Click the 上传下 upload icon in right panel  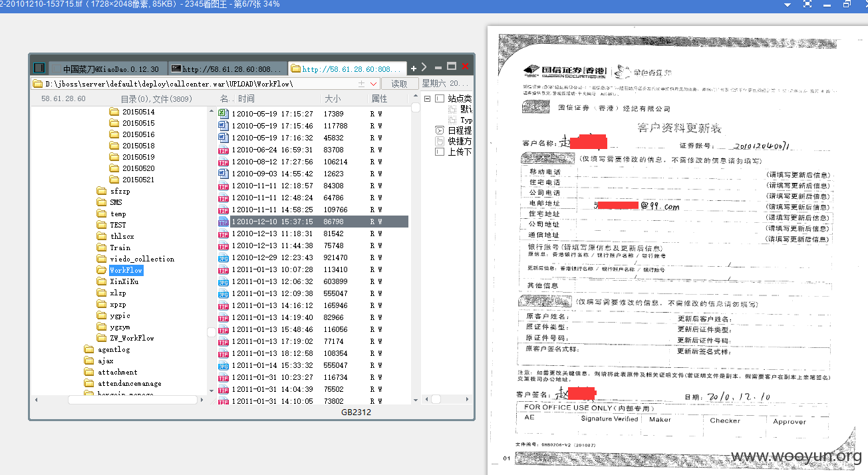coord(440,152)
